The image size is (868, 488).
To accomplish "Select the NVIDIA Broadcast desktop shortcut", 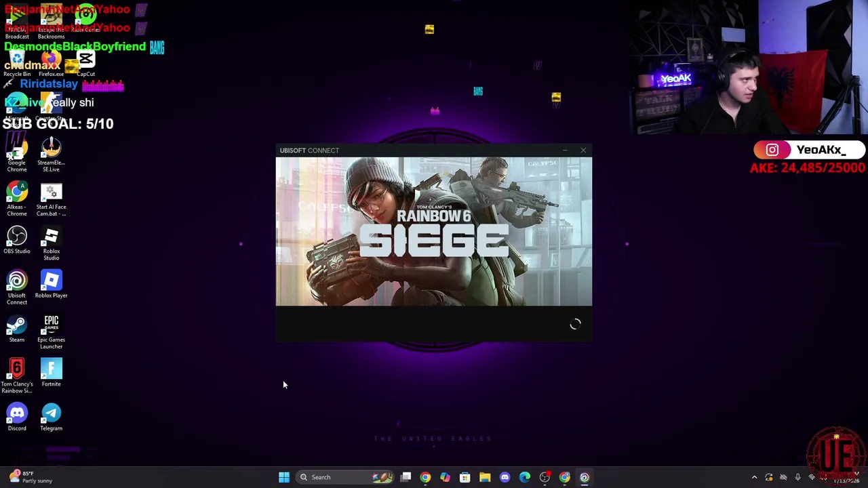I will tap(17, 22).
